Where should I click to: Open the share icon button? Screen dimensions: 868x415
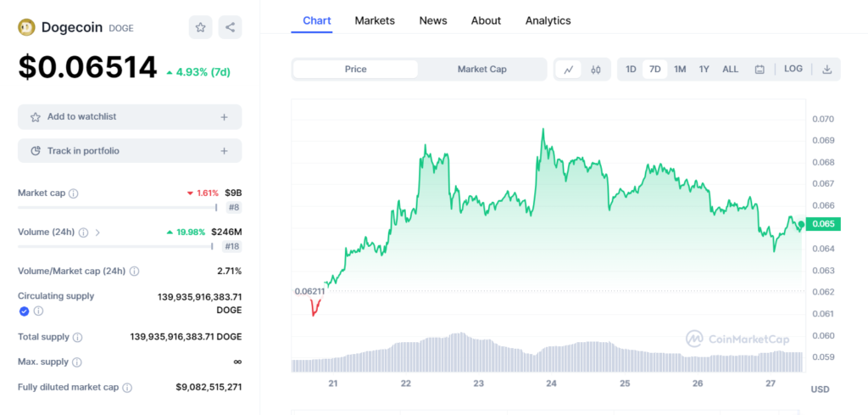tap(231, 27)
